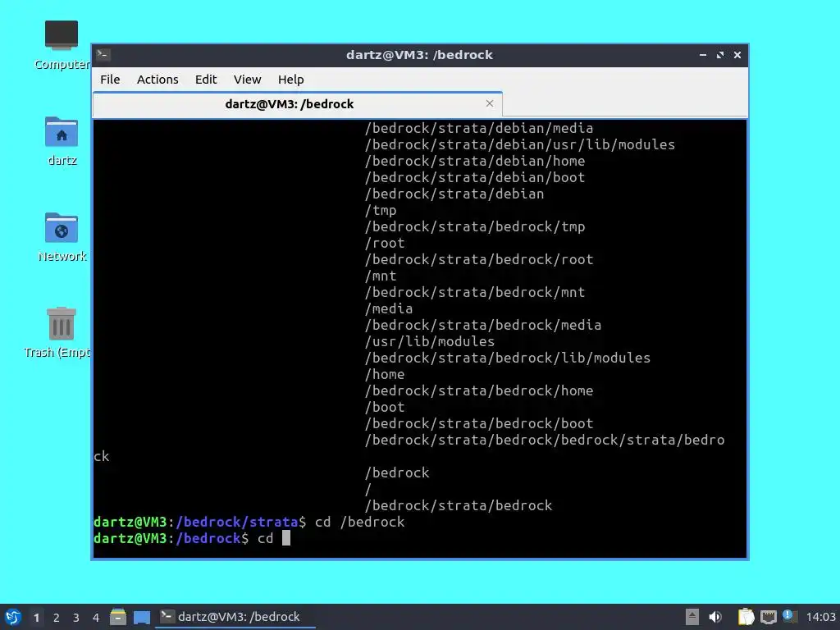Viewport: 840px width, 630px height.
Task: Open the dartz home folder icon
Action: 61,141
